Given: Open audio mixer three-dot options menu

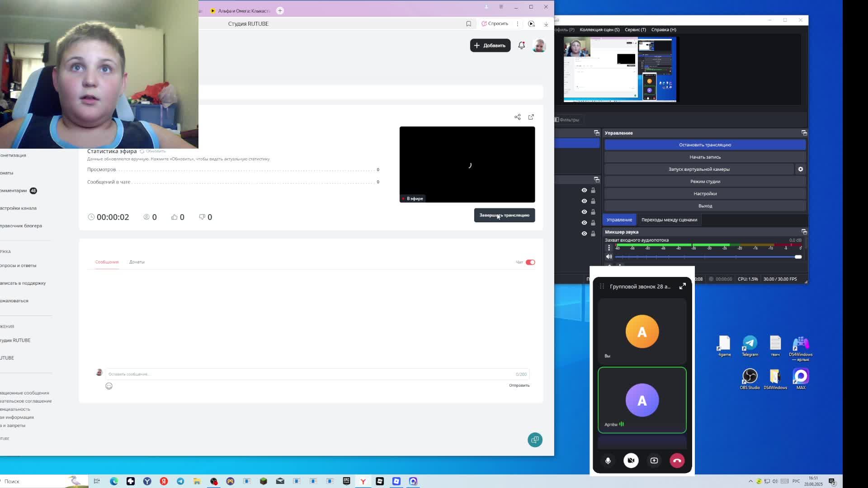Looking at the screenshot, I should [609, 248].
